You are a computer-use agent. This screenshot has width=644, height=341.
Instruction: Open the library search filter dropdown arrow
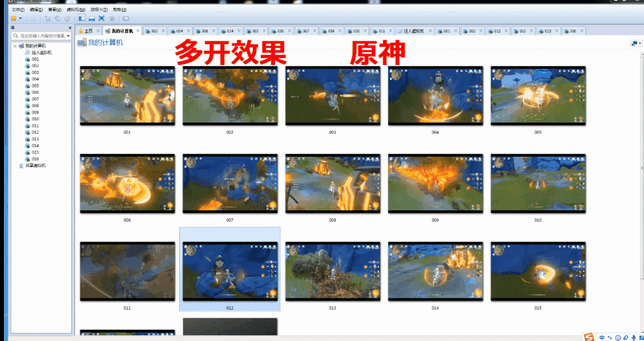[x=69, y=35]
